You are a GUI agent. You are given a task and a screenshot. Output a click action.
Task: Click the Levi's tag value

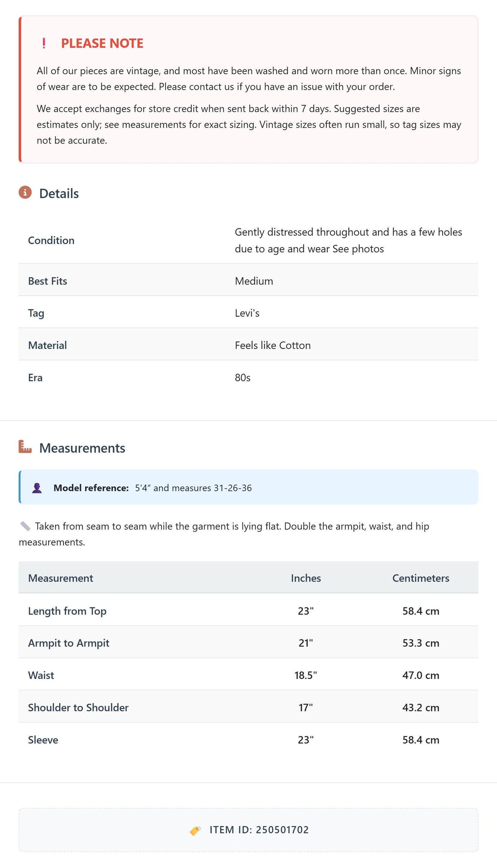(247, 313)
